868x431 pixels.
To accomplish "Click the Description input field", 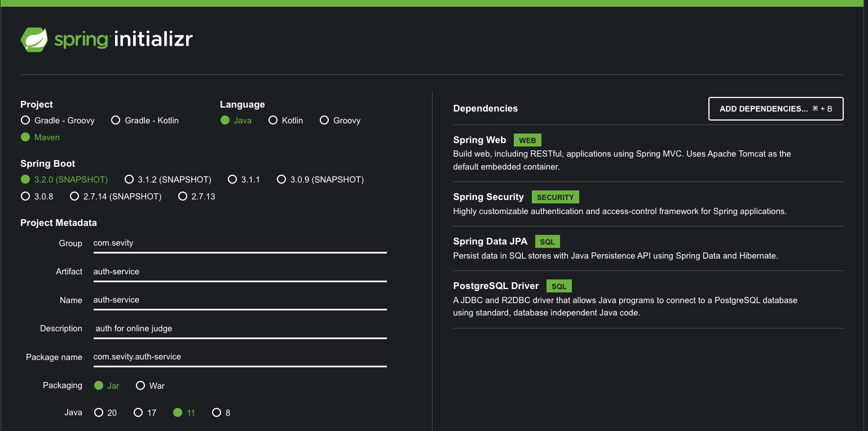I will (x=240, y=328).
